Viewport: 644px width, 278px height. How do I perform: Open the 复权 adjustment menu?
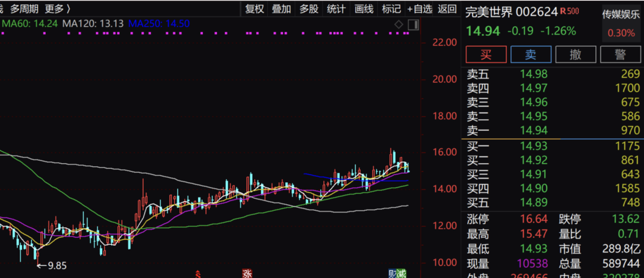[255, 8]
